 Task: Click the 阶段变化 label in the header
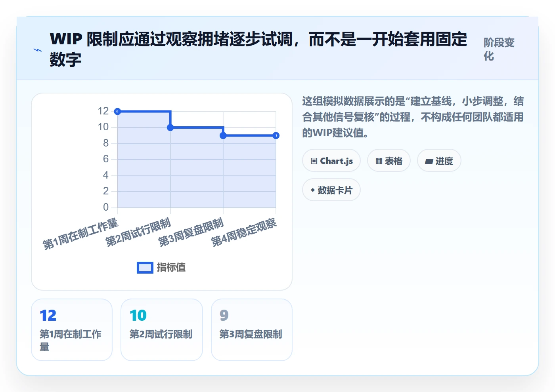pyautogui.click(x=499, y=49)
